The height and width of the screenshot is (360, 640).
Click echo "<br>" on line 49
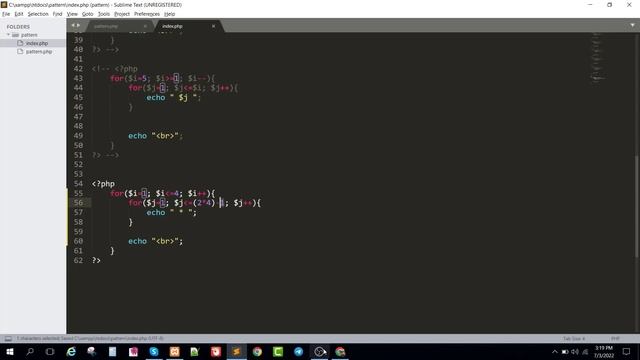point(156,136)
